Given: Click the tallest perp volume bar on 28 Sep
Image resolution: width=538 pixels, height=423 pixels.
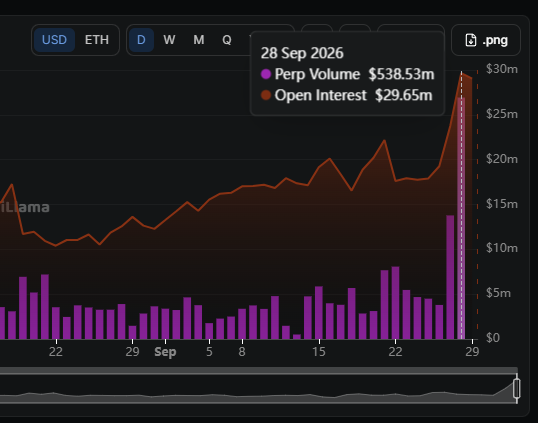Looking at the screenshot, I should 461,219.
